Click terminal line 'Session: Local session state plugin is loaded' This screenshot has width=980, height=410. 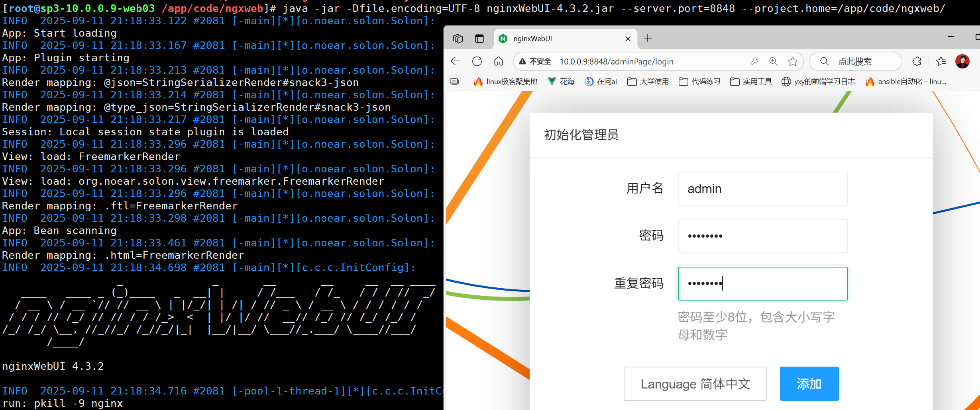[145, 132]
